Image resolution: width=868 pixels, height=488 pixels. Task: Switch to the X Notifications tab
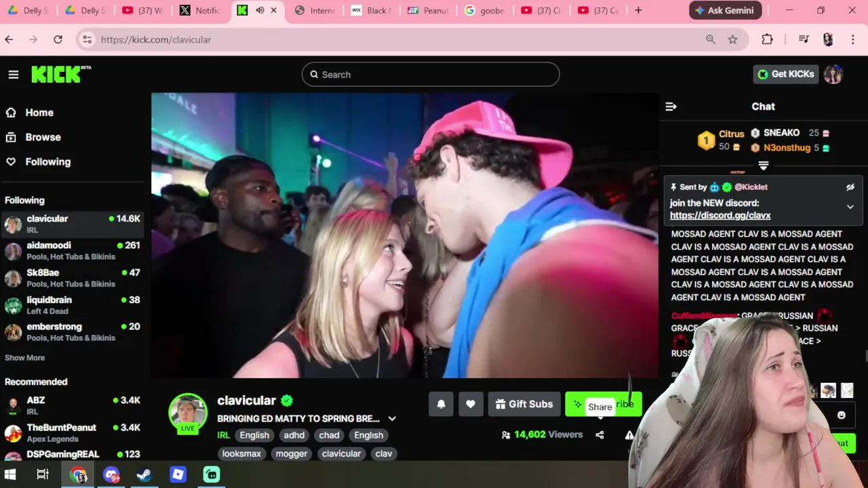coord(201,10)
